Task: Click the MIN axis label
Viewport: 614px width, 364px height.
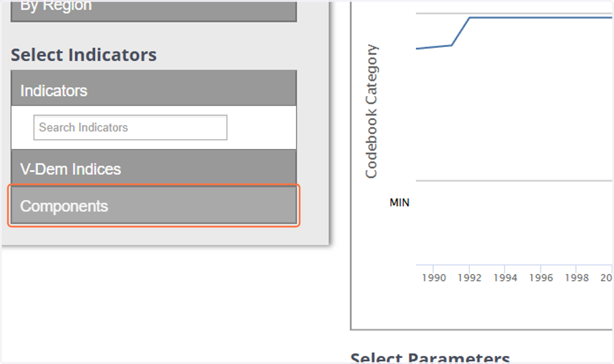Action: tap(399, 202)
